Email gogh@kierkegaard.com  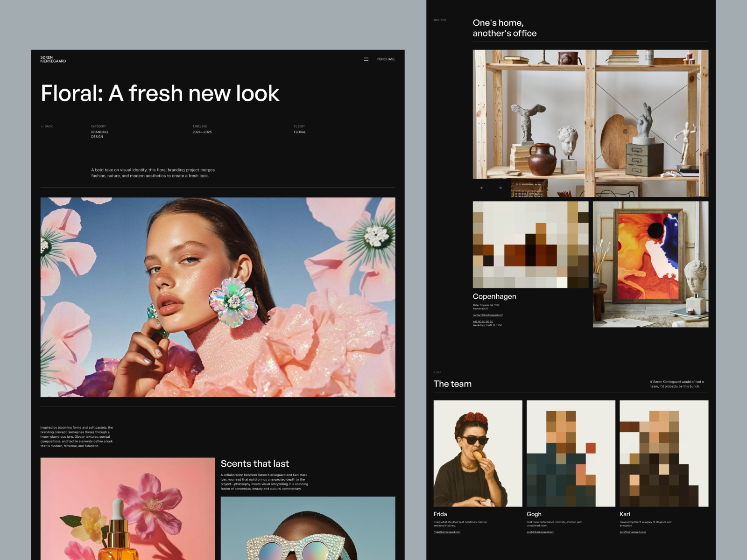(540, 532)
